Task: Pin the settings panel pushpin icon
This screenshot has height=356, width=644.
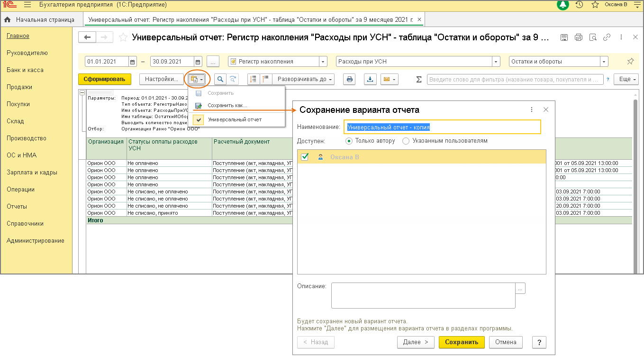Action: tap(630, 62)
